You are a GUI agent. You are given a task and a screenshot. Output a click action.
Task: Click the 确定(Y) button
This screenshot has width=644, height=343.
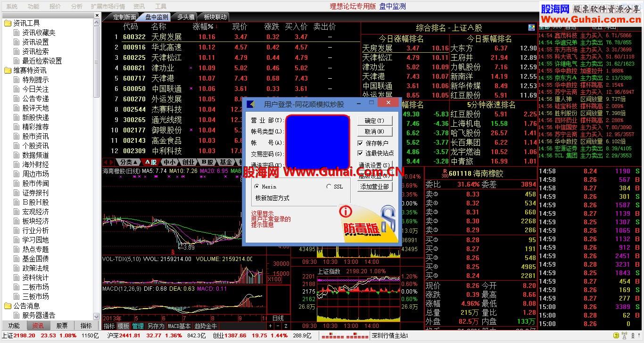[374, 121]
